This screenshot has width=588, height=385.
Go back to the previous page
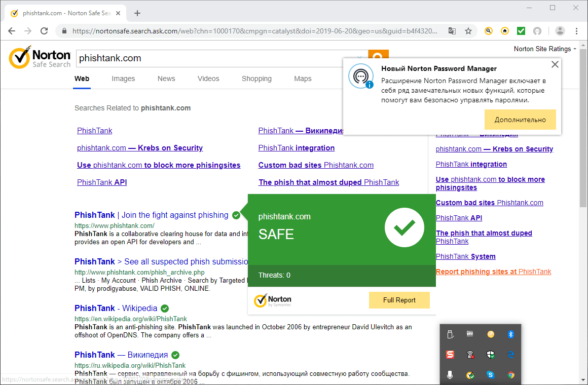[x=12, y=31]
